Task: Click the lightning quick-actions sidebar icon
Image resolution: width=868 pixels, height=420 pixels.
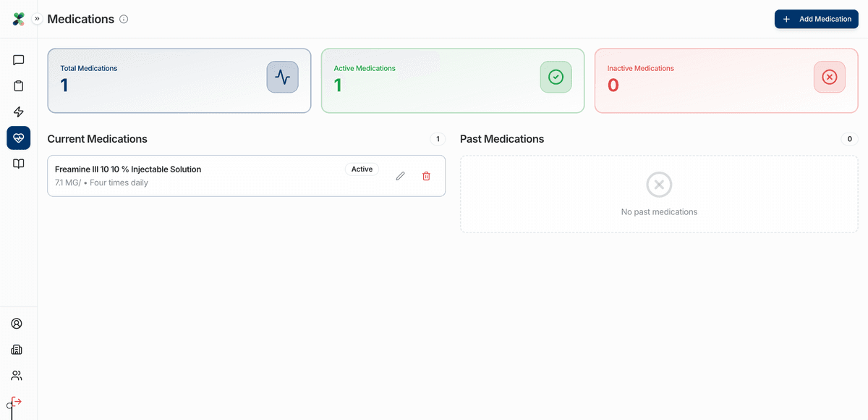Action: coord(18,112)
